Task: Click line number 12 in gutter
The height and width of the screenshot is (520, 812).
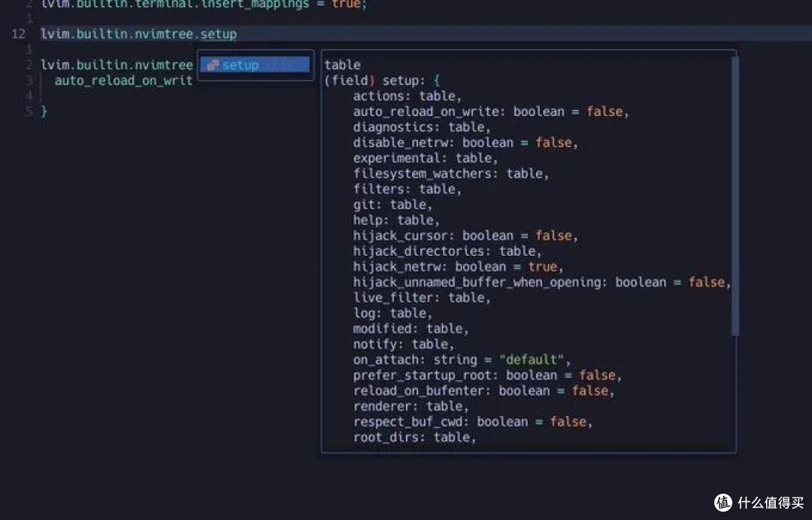Action: (18, 34)
